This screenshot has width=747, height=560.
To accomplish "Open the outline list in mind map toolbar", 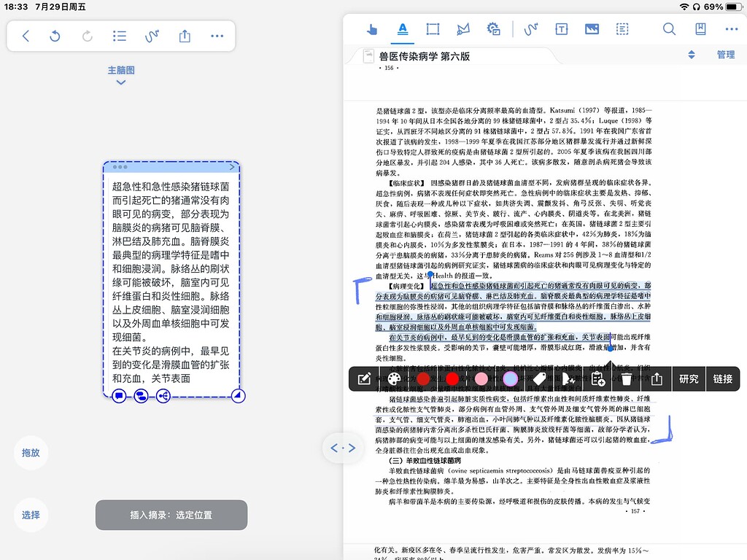I will 119,36.
